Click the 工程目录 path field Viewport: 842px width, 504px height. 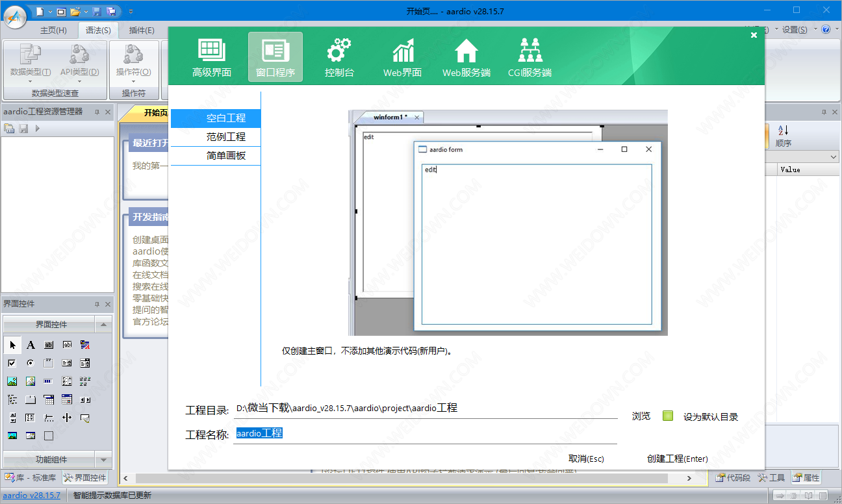[x=425, y=409]
